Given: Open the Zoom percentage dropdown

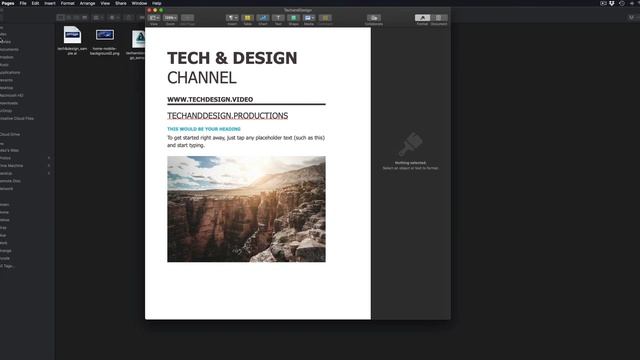Looking at the screenshot, I should (170, 18).
